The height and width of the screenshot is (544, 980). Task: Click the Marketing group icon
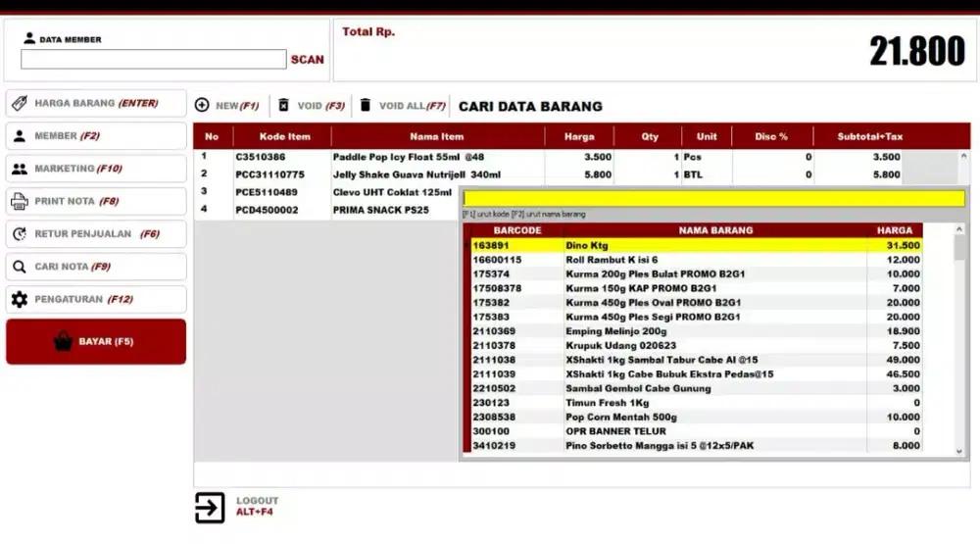pos(20,169)
